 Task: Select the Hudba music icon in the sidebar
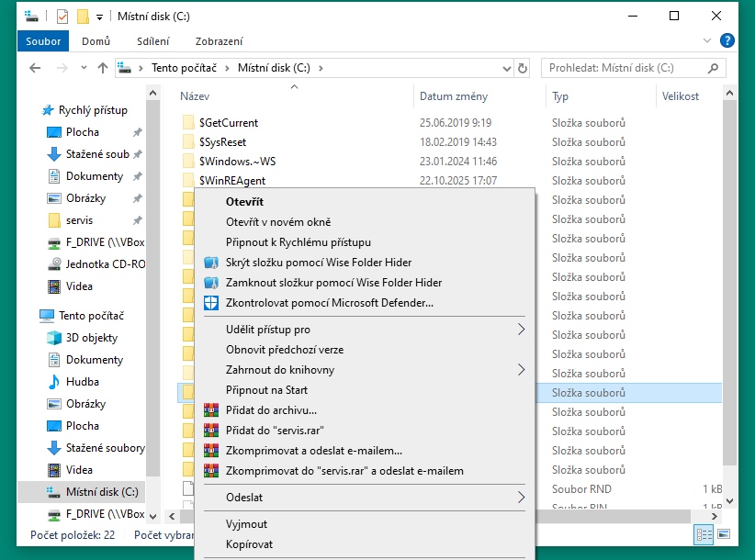[x=54, y=382]
